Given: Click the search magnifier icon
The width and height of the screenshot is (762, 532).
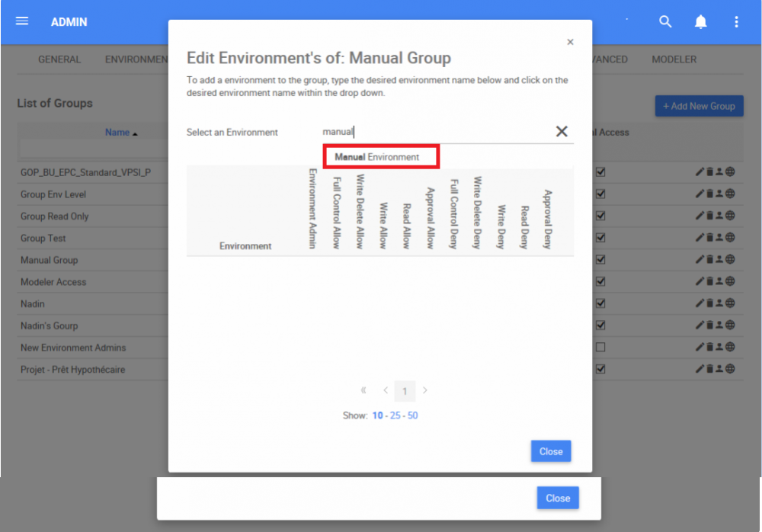Looking at the screenshot, I should [665, 22].
